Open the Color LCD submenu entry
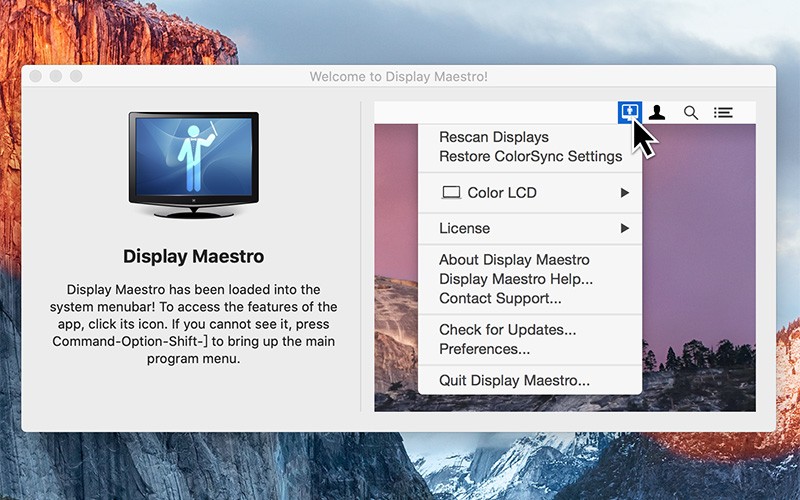This screenshot has height=500, width=800. pos(530,193)
